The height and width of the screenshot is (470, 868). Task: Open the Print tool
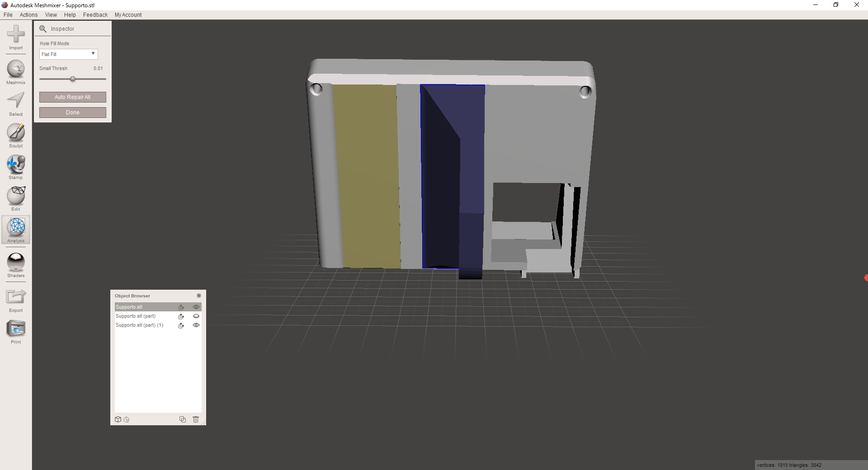tap(16, 329)
